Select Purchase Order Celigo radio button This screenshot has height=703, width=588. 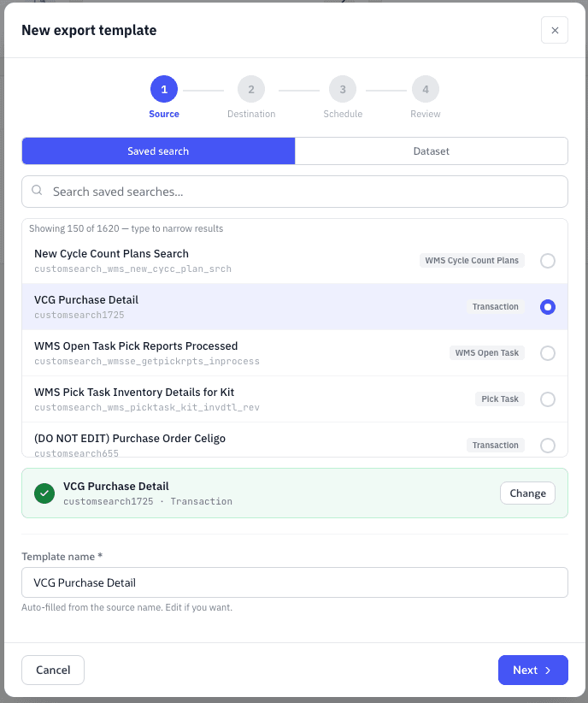[548, 446]
